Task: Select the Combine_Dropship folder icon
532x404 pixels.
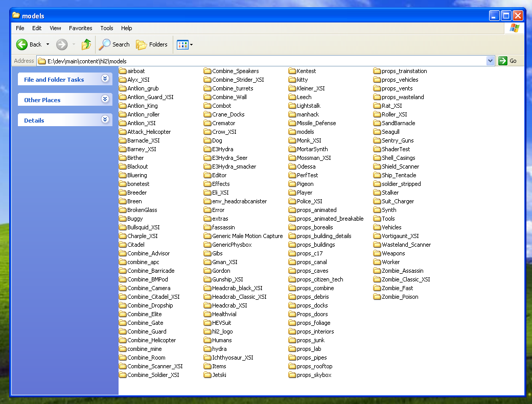Action: tap(123, 305)
